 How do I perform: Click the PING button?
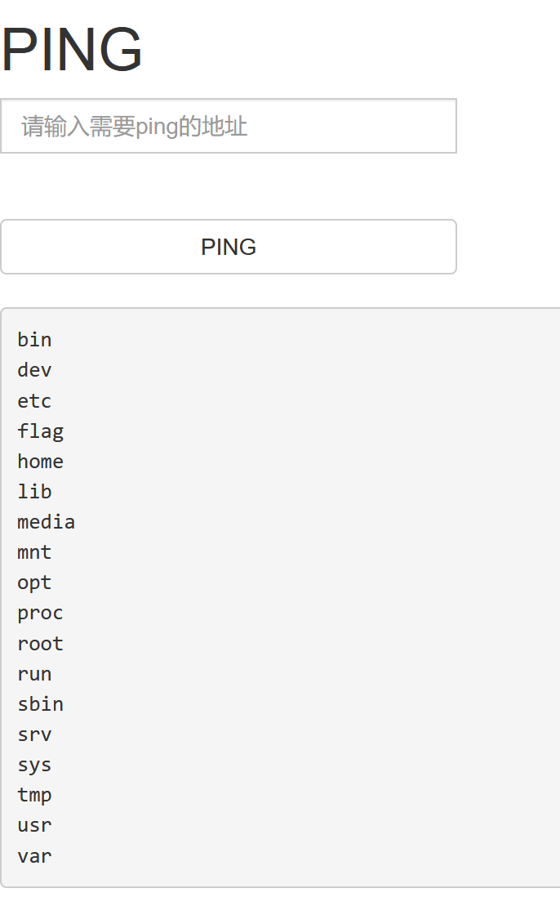[x=229, y=247]
